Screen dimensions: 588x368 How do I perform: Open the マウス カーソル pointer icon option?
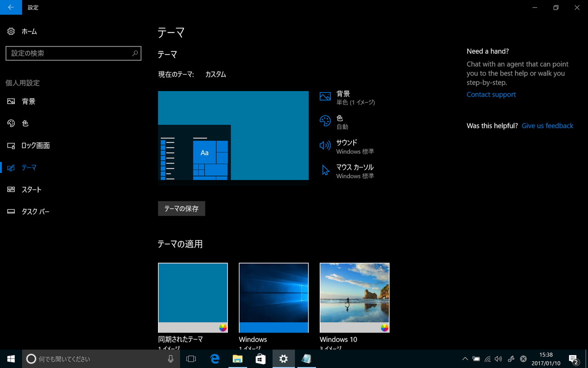coord(326,170)
